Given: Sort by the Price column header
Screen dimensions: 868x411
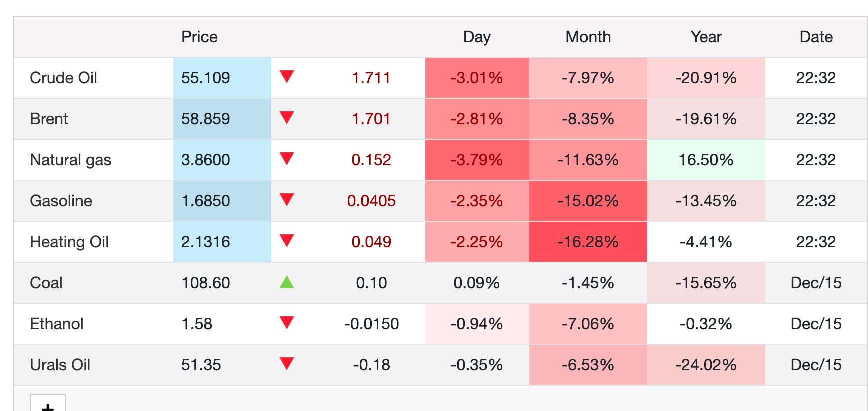Looking at the screenshot, I should point(199,37).
